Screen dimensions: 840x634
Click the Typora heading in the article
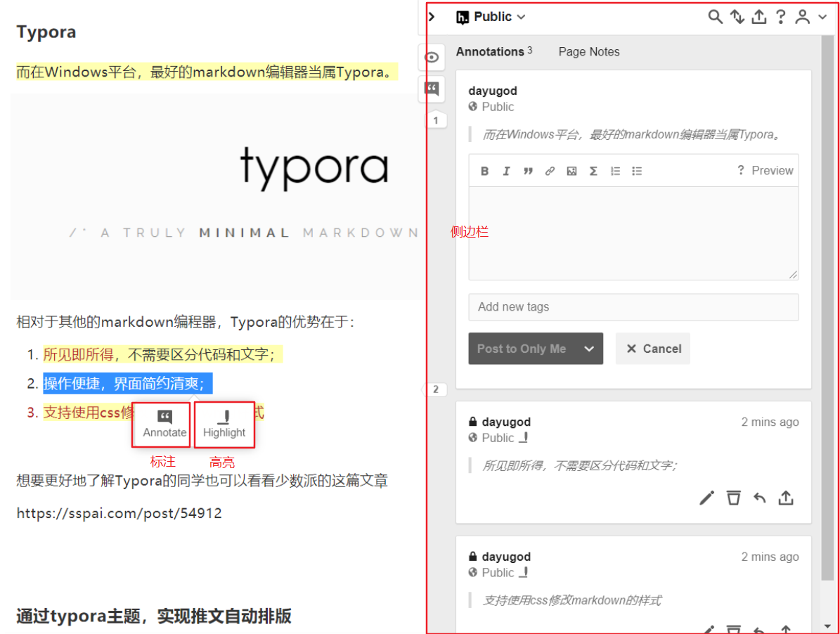(46, 32)
